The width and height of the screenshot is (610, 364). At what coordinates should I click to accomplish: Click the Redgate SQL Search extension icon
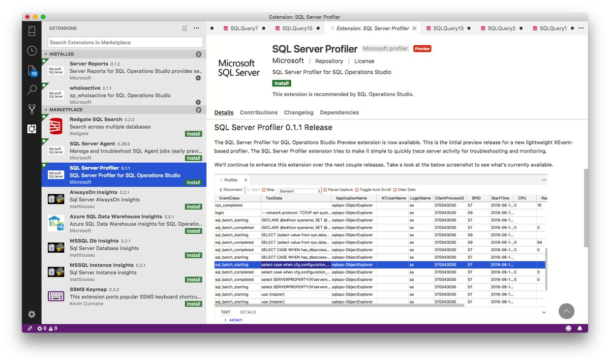click(56, 126)
